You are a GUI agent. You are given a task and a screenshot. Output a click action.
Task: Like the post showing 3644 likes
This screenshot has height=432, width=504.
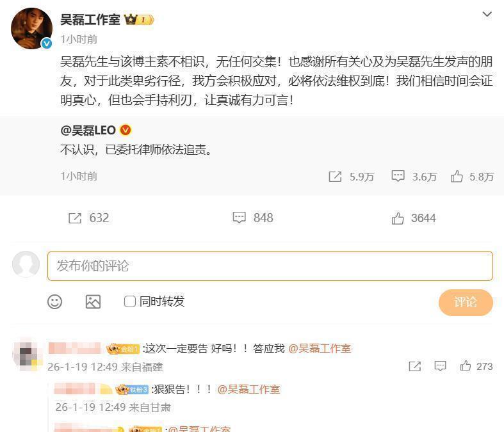pos(398,218)
